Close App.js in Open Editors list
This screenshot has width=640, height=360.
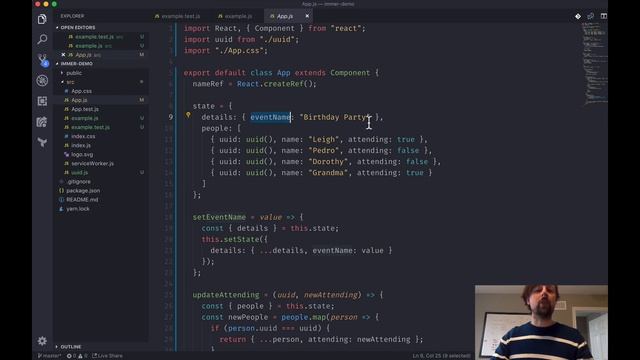pos(63,54)
